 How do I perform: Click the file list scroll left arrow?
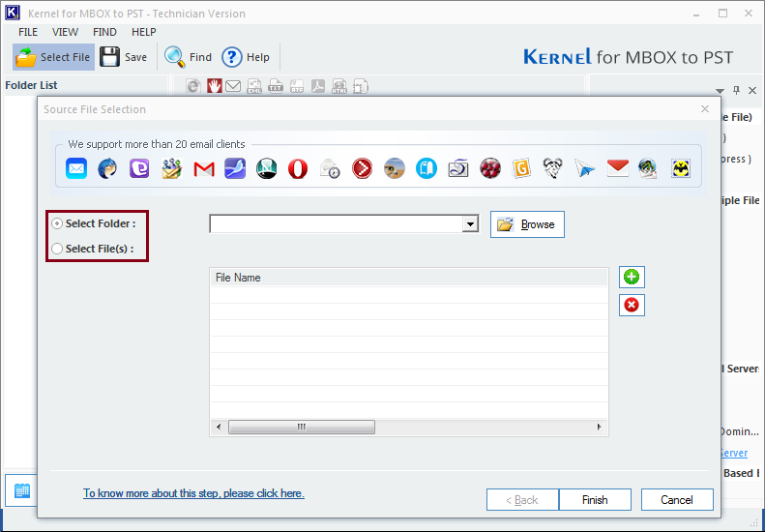219,428
